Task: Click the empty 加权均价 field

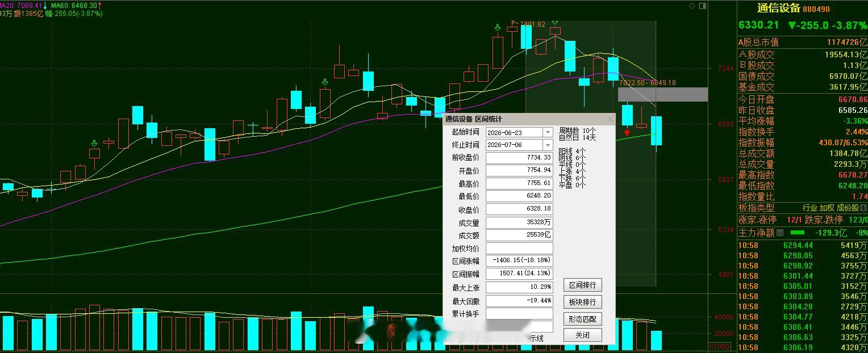Action: click(x=519, y=249)
